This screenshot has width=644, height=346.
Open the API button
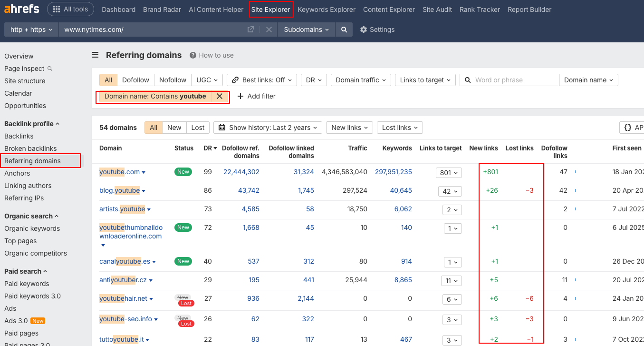click(632, 128)
